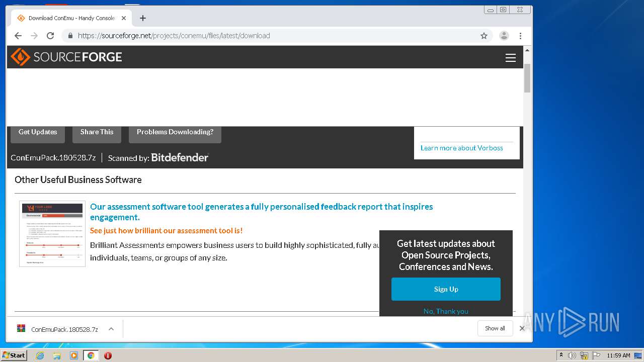The image size is (644, 362).
Task: Expand download item options chevron
Action: point(111,329)
